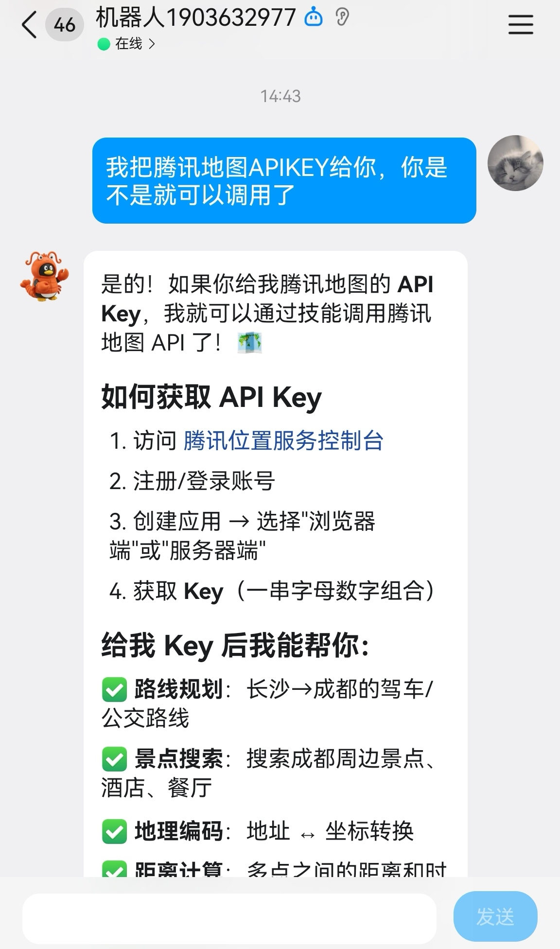This screenshot has height=949, width=560.
Task: Tap the 14:43 timestamp
Action: tap(280, 96)
